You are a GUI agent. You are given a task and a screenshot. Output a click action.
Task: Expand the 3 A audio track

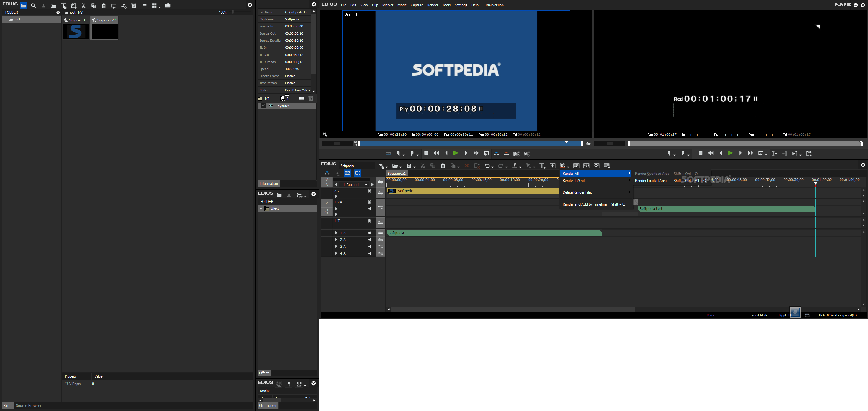tap(336, 247)
